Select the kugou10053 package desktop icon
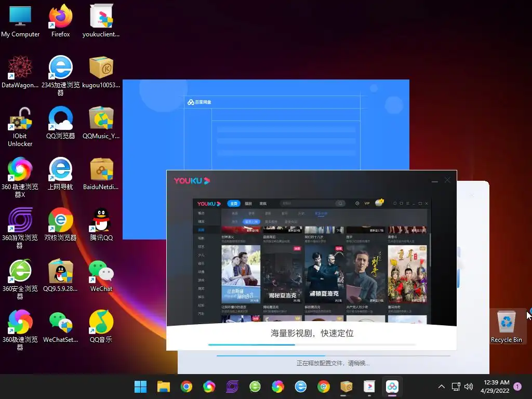Viewport: 532px width, 399px height. click(x=101, y=72)
